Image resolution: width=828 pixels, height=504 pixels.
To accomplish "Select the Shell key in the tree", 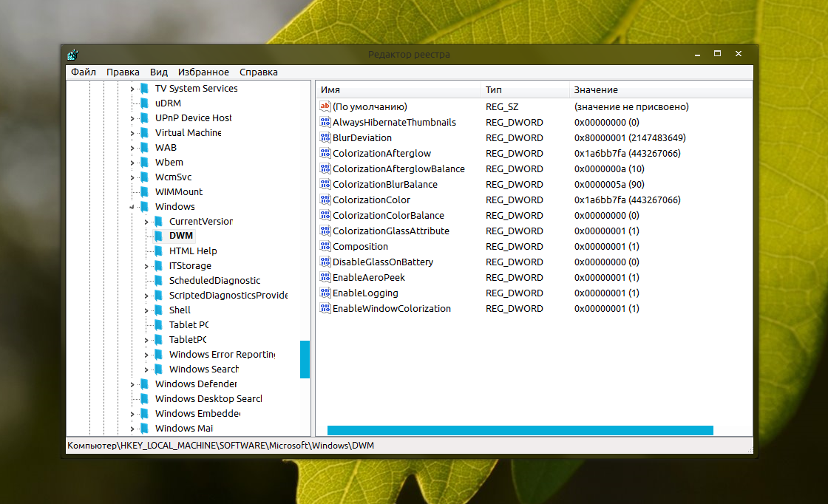I will [180, 310].
